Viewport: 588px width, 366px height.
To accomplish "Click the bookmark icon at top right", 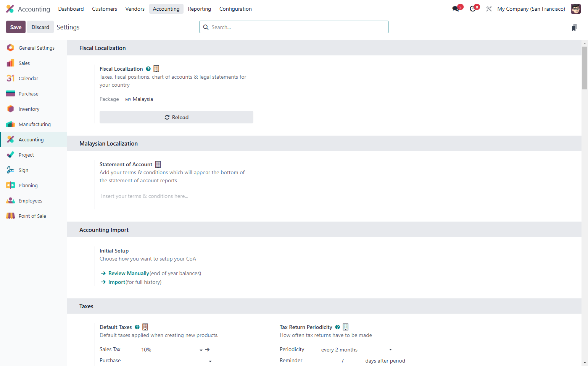I will (574, 28).
